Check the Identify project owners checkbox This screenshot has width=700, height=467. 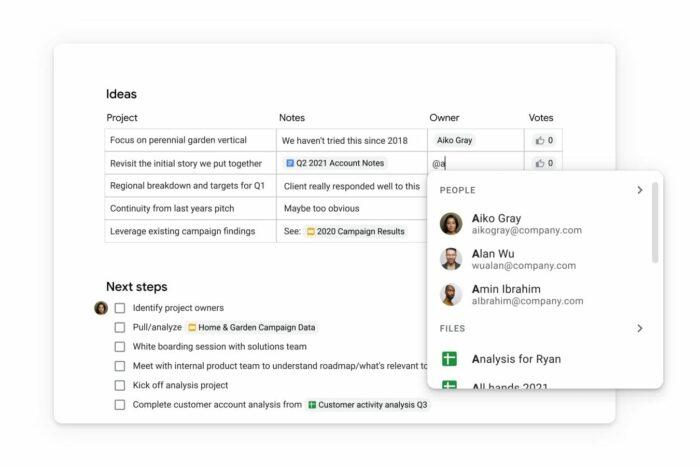[x=120, y=308]
